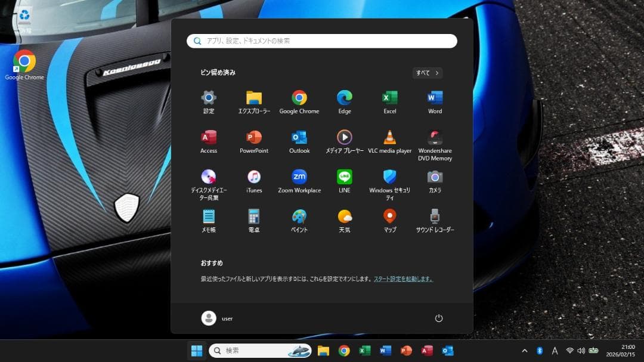The height and width of the screenshot is (362, 644).
Task: Open Chrome from the taskbar
Action: click(344, 351)
